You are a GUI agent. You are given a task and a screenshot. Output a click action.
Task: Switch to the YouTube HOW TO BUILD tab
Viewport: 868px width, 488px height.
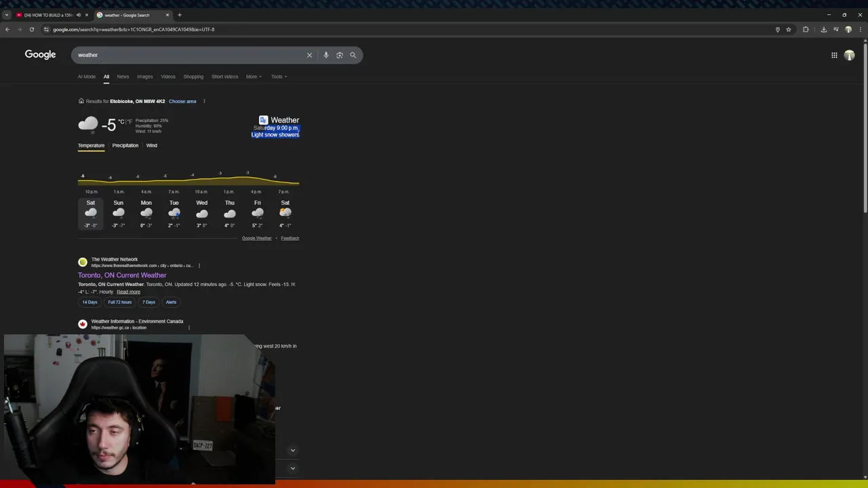click(52, 15)
